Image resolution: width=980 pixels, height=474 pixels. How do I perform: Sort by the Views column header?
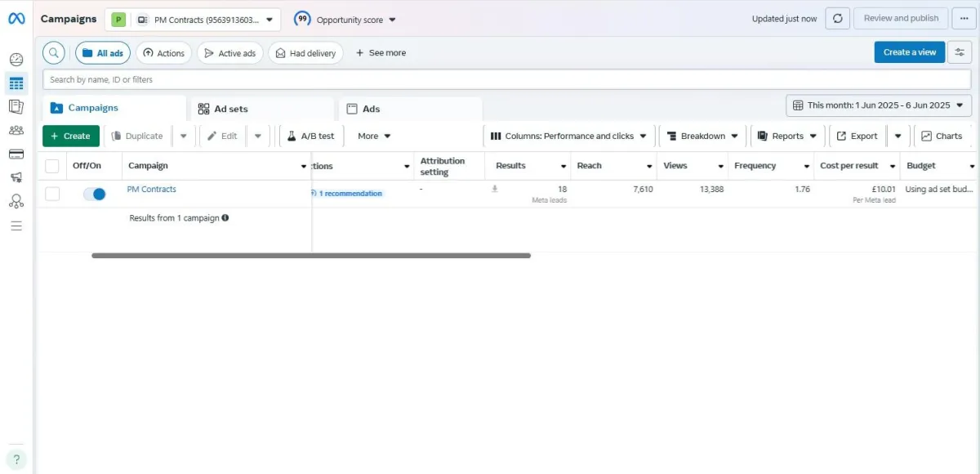(693, 166)
